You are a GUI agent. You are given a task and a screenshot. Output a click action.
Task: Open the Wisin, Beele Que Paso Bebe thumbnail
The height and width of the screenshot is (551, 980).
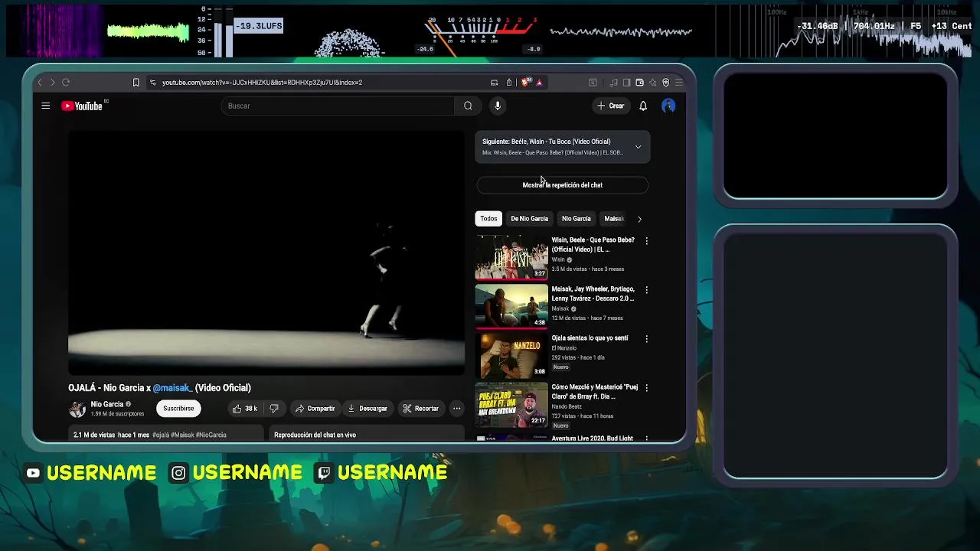pyautogui.click(x=511, y=257)
